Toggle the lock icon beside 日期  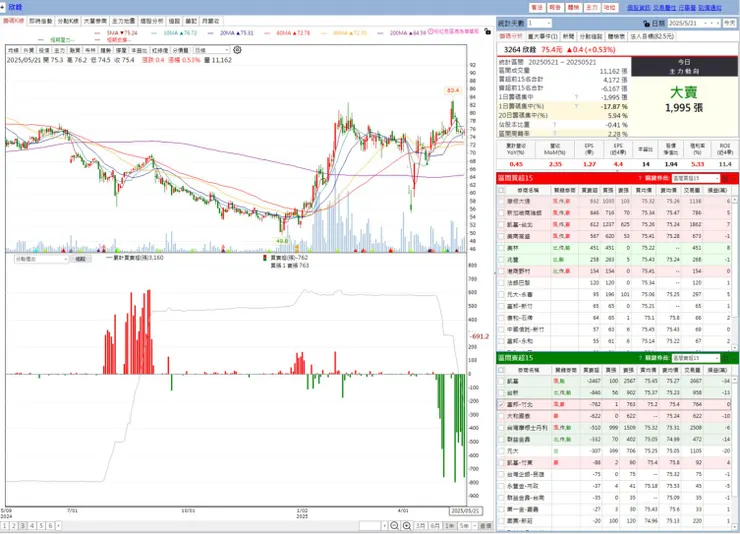(646, 23)
